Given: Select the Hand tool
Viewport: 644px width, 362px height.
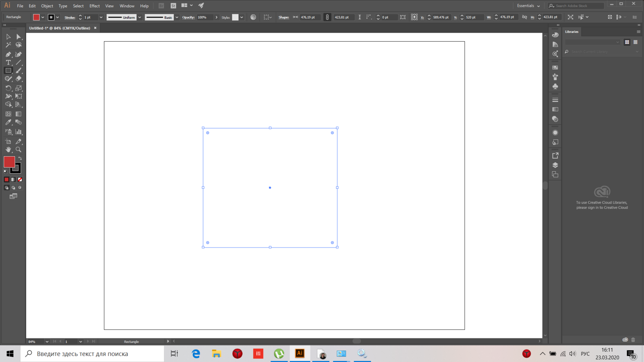Looking at the screenshot, I should (8, 150).
